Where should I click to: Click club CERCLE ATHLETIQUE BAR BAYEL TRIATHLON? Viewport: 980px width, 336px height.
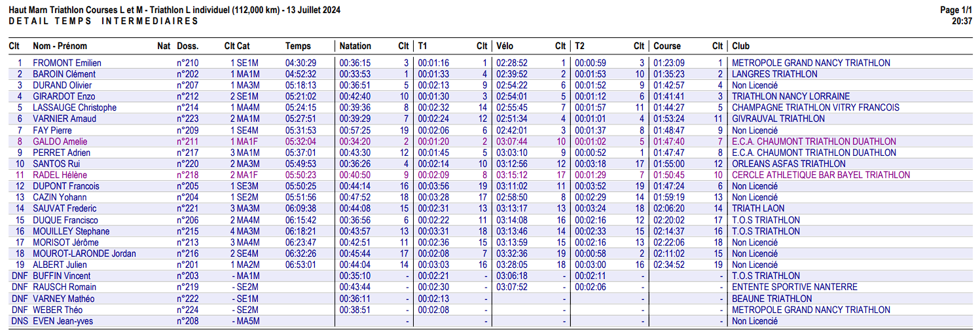(821, 175)
